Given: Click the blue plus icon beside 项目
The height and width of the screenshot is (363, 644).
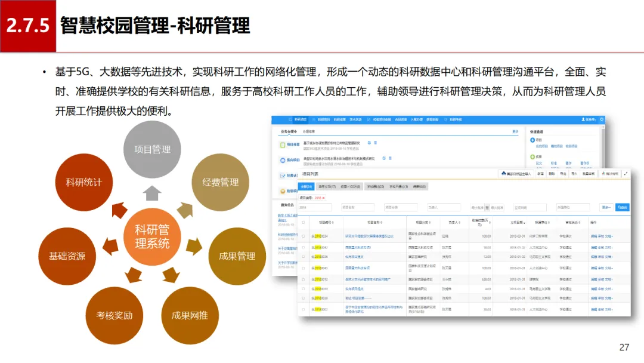Looking at the screenshot, I should [x=532, y=140].
